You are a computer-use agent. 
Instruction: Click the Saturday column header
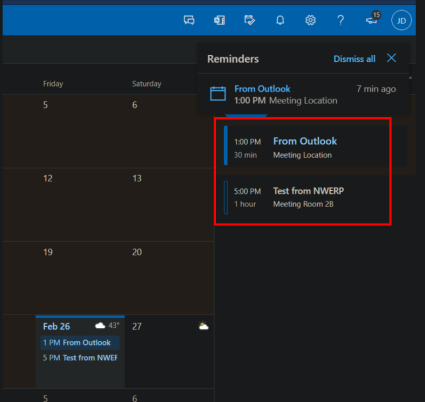coord(147,84)
